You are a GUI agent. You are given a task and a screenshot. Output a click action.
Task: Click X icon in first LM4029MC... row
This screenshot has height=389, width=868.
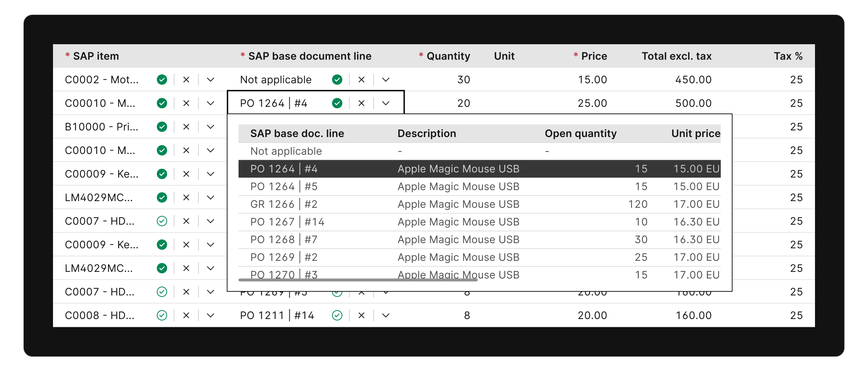coord(186,197)
